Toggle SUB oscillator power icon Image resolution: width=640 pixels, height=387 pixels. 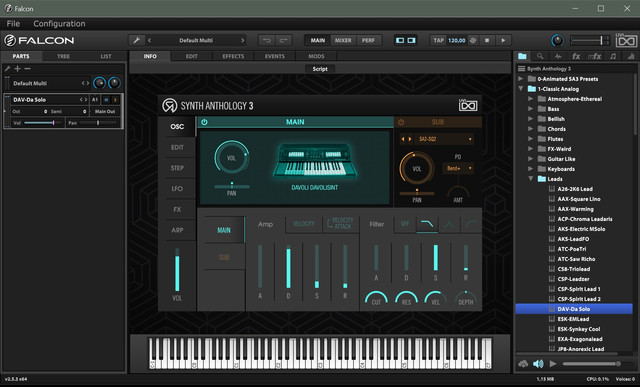[x=401, y=122]
